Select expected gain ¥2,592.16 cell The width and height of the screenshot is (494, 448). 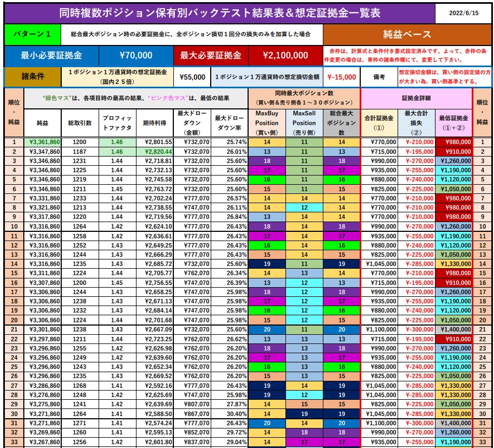(x=155, y=386)
